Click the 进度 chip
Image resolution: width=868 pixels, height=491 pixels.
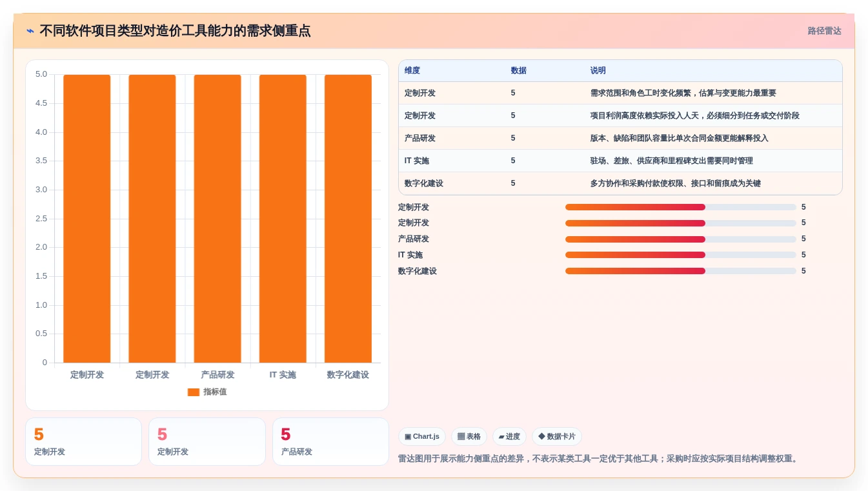pyautogui.click(x=509, y=437)
